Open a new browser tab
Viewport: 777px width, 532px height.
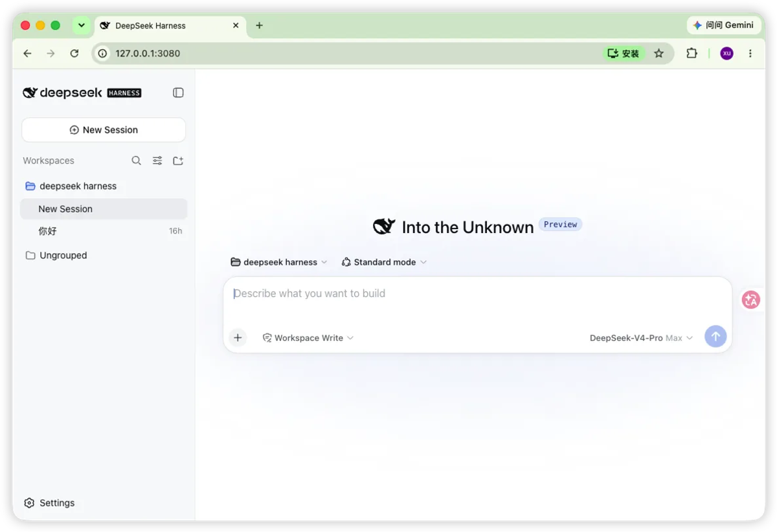pos(259,25)
